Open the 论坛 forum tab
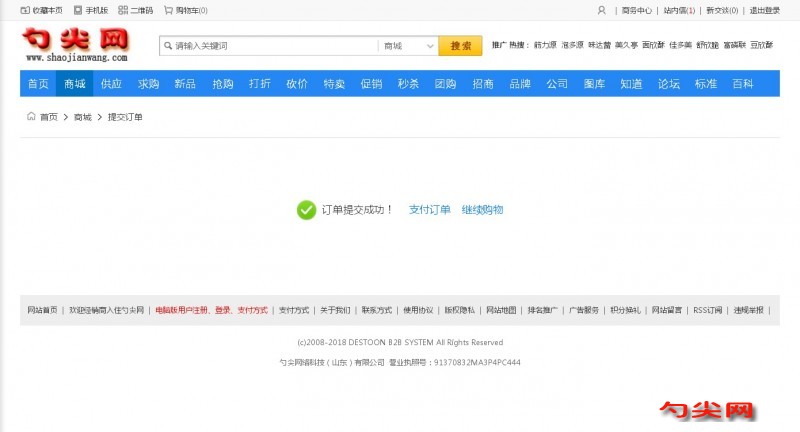This screenshot has height=432, width=800. (669, 84)
